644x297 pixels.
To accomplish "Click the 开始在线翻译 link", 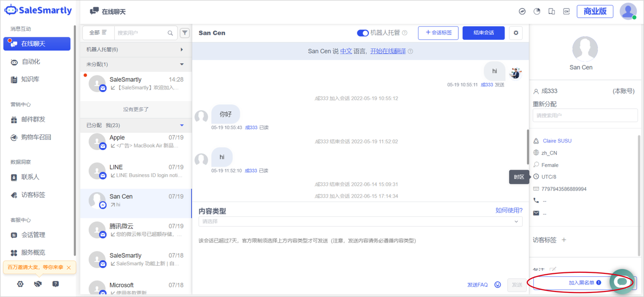I will [x=388, y=51].
